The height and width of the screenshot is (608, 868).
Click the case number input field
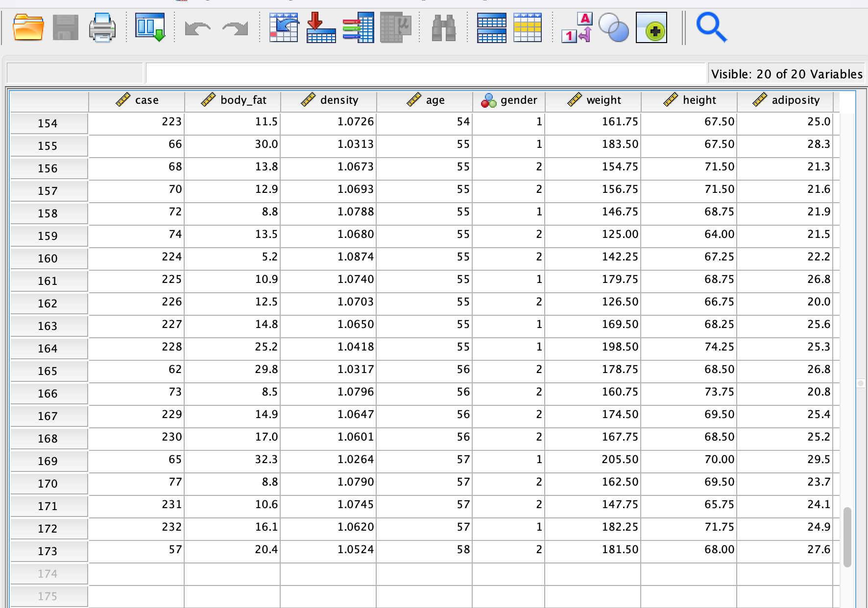[x=73, y=71]
